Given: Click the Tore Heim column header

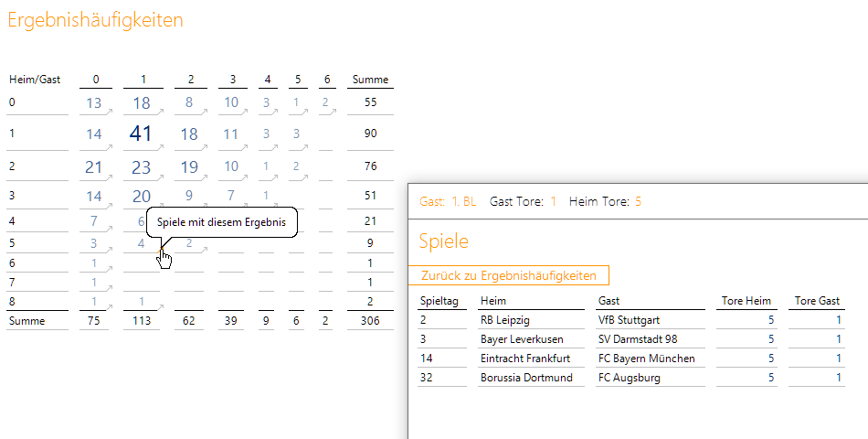Looking at the screenshot, I should coord(748,301).
